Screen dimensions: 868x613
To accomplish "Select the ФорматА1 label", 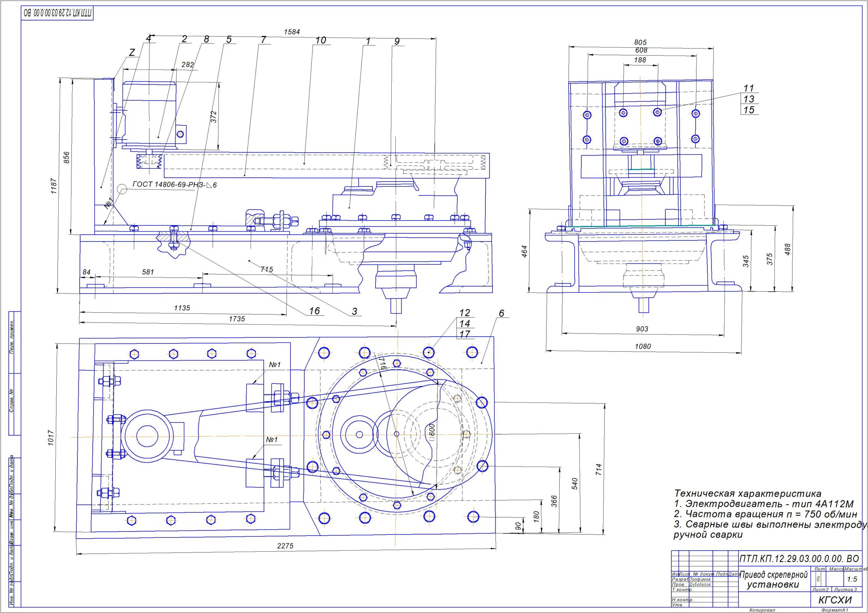I will pyautogui.click(x=834, y=610).
